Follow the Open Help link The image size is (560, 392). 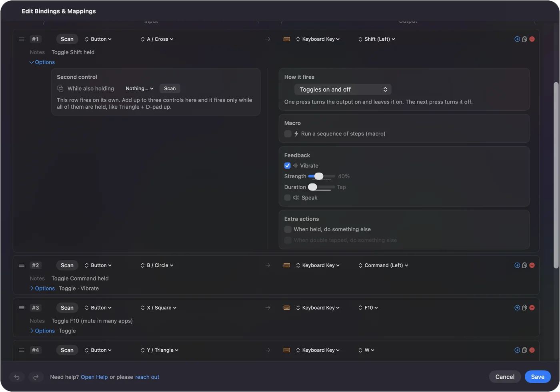pos(94,377)
